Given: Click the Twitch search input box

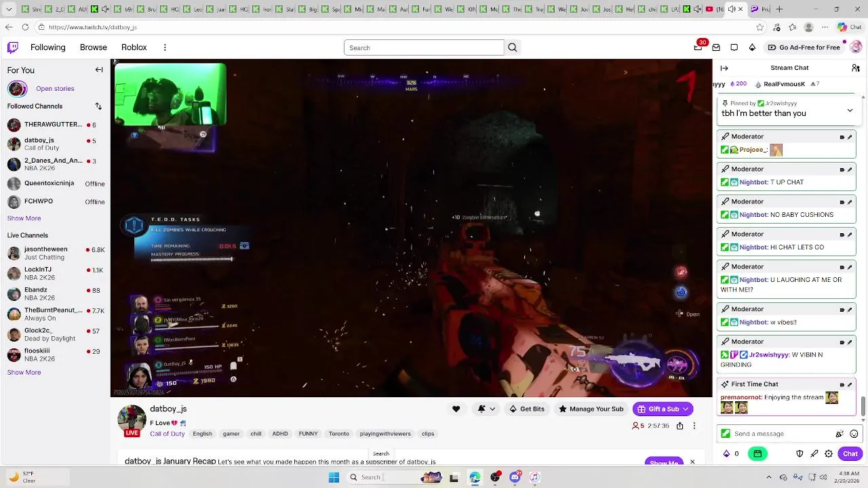Looking at the screenshot, I should (x=424, y=47).
